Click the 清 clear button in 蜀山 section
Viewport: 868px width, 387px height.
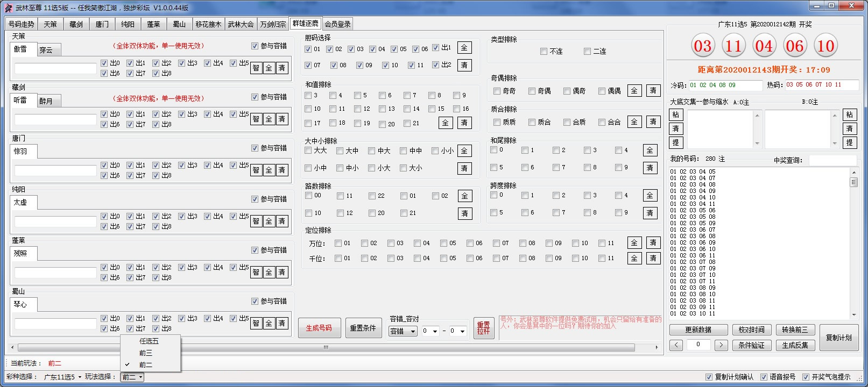[281, 323]
